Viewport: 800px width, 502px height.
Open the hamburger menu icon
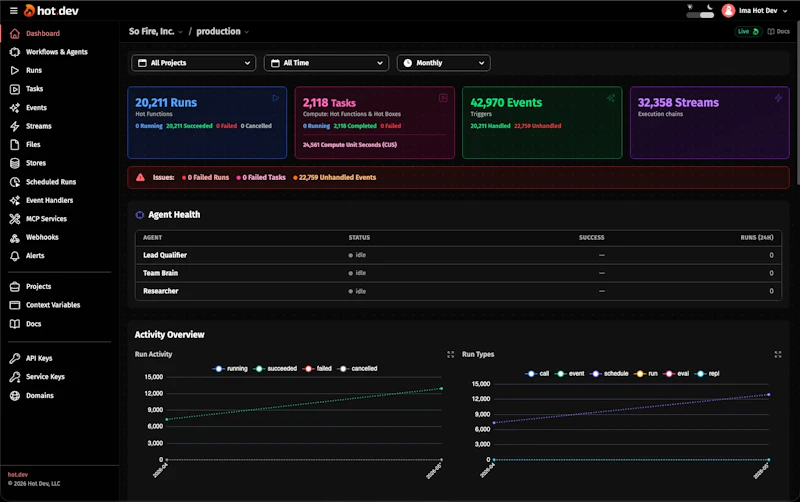[x=14, y=11]
